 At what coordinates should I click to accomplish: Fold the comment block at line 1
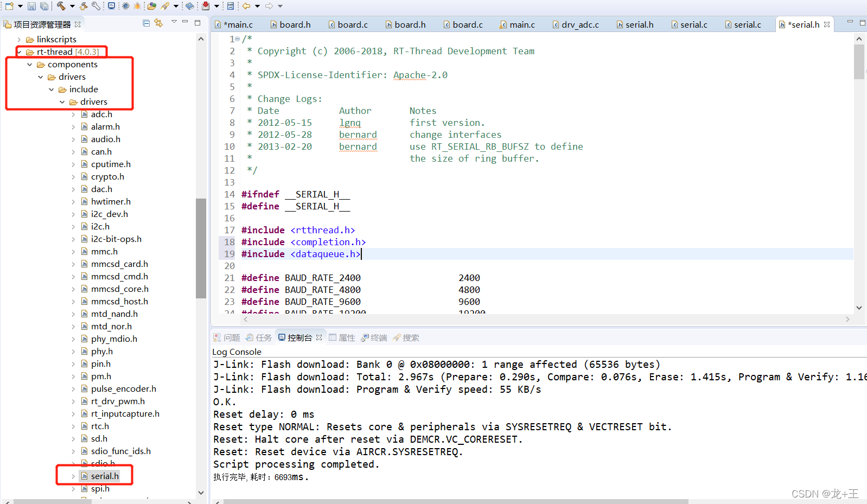click(238, 39)
